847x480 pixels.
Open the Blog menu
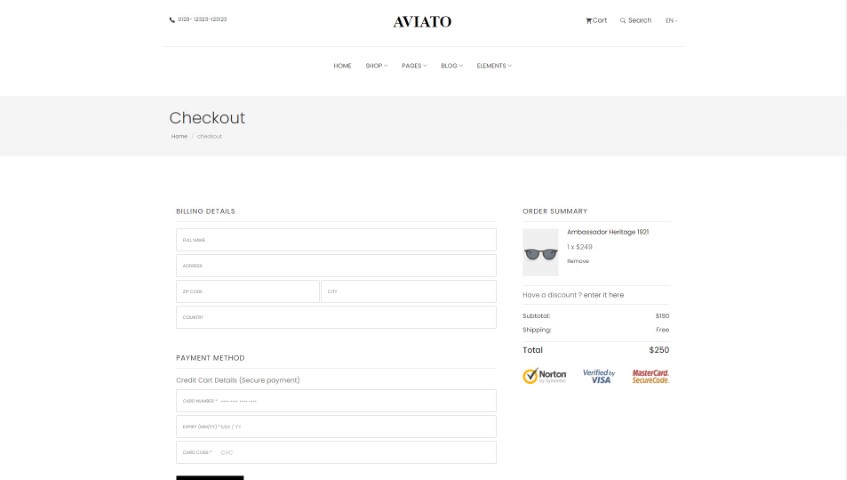452,66
